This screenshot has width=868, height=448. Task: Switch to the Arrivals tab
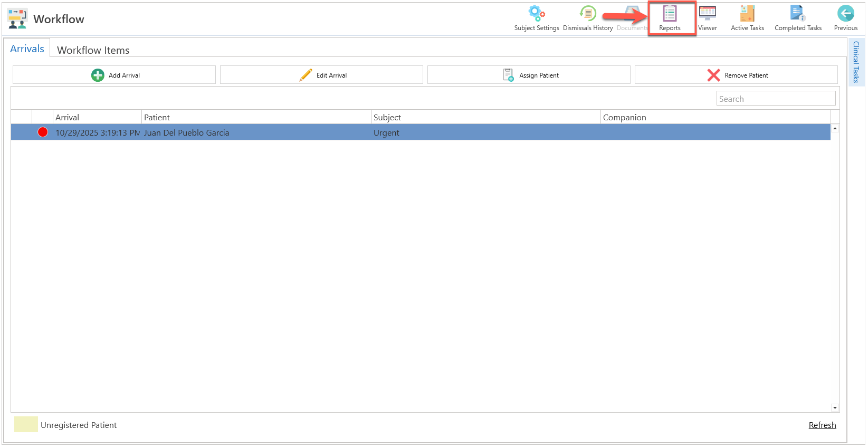pos(27,49)
